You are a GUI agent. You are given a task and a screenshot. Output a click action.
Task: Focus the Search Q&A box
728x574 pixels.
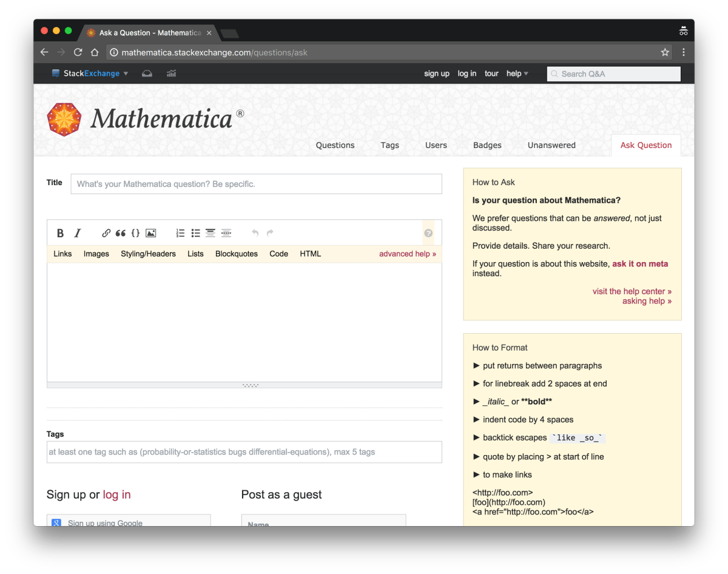[614, 73]
